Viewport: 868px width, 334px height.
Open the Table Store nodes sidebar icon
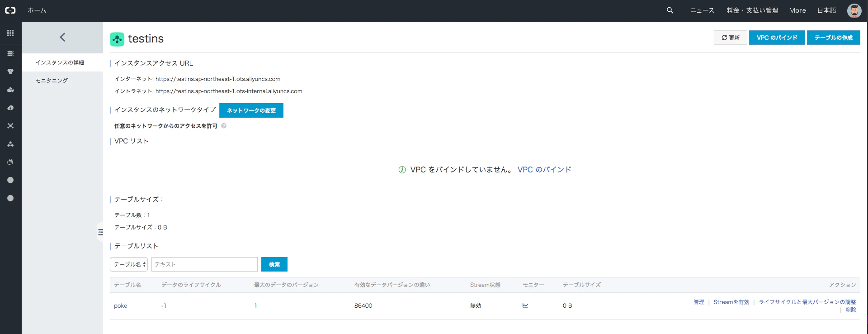(x=10, y=144)
